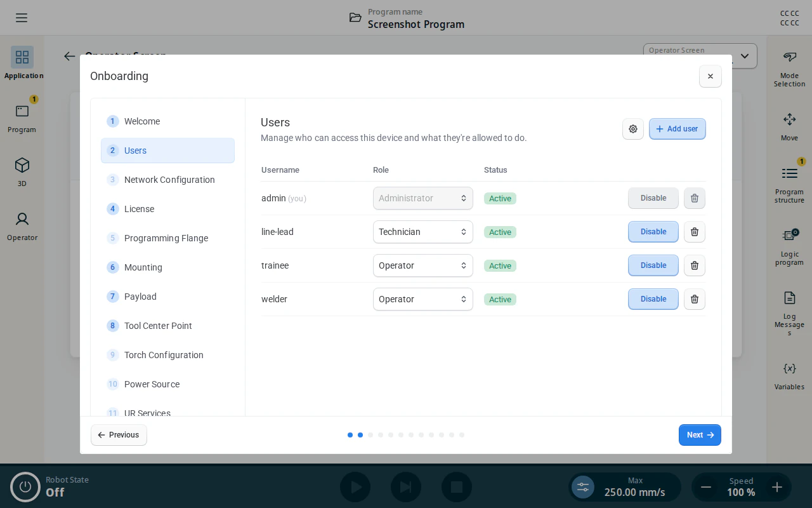Change the trainee role dropdown

coord(423,265)
